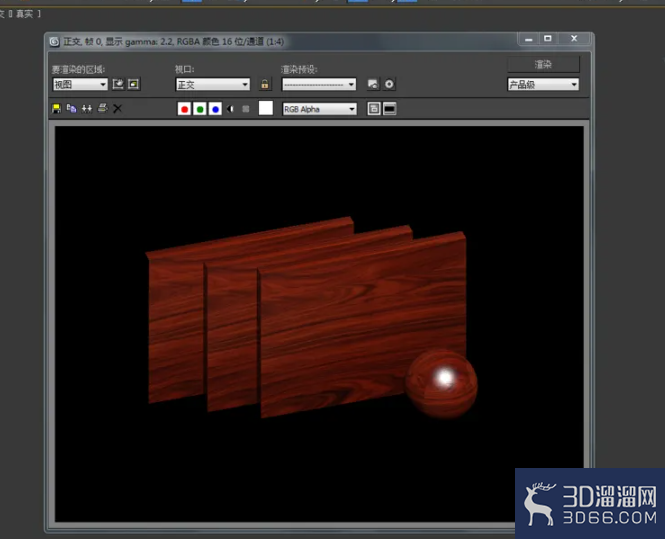
Task: Minimize the rendered frame window
Action: tap(528, 39)
